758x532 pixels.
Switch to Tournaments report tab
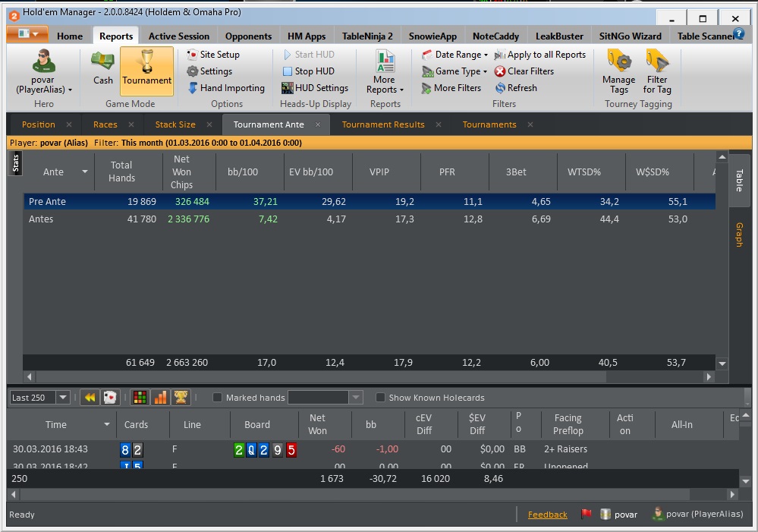(x=489, y=124)
